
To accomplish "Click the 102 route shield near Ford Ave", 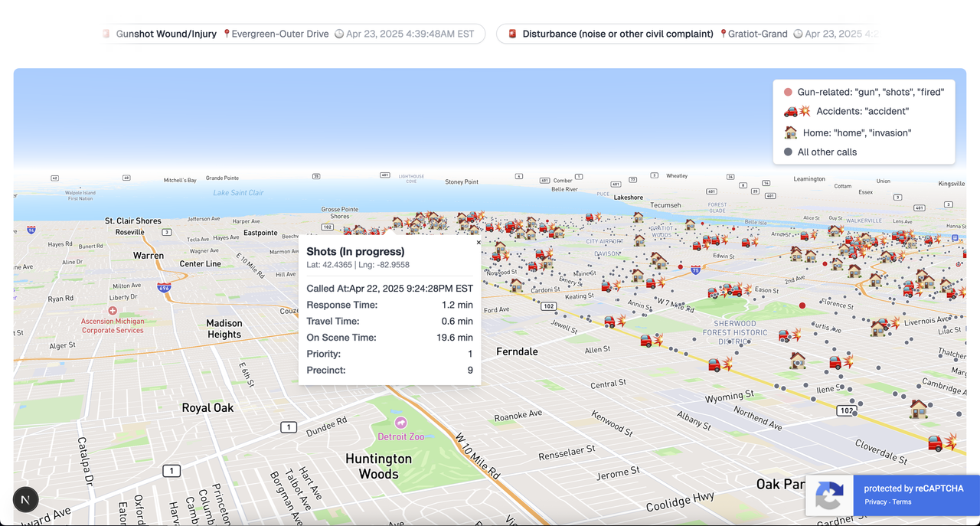I will coord(548,306).
